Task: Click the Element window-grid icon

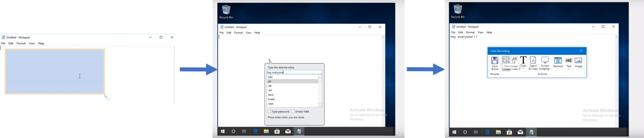Action: pos(558,61)
